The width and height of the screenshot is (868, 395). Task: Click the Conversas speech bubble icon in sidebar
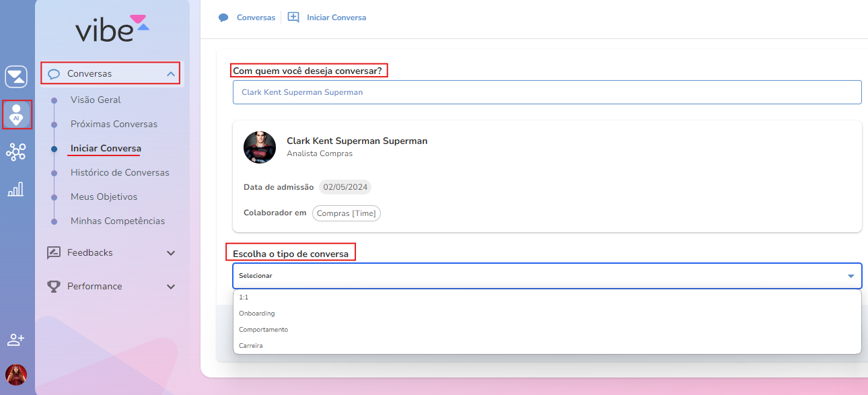(x=55, y=74)
